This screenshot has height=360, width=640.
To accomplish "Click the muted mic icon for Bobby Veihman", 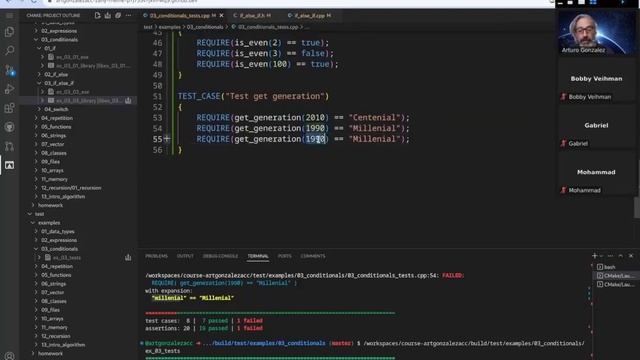I will 564,97.
